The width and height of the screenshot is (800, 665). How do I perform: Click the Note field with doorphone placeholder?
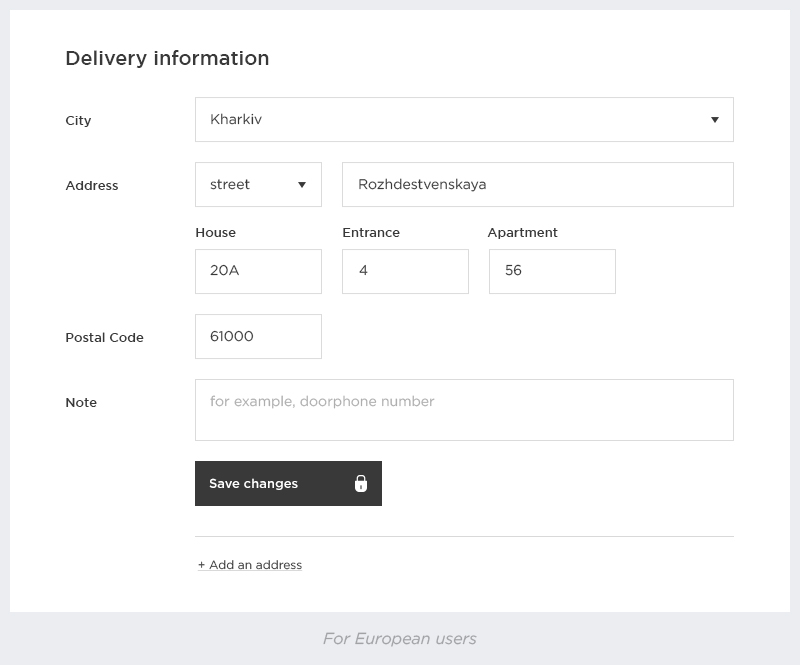click(x=464, y=409)
